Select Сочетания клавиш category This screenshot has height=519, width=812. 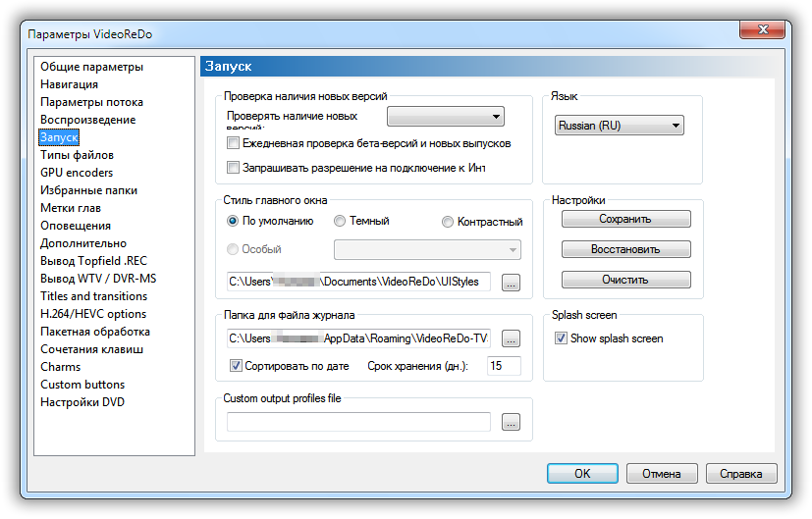point(91,348)
